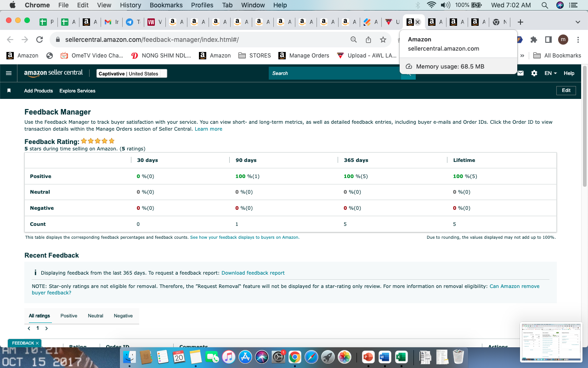588x368 pixels.
Task: Open Notes from the Dock
Action: [195, 357]
